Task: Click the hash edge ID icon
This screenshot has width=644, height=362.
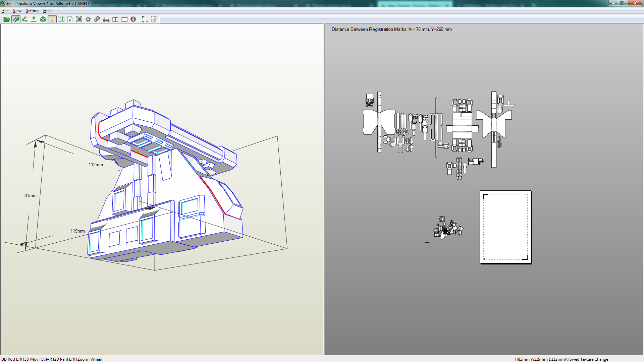Action: coord(34,19)
